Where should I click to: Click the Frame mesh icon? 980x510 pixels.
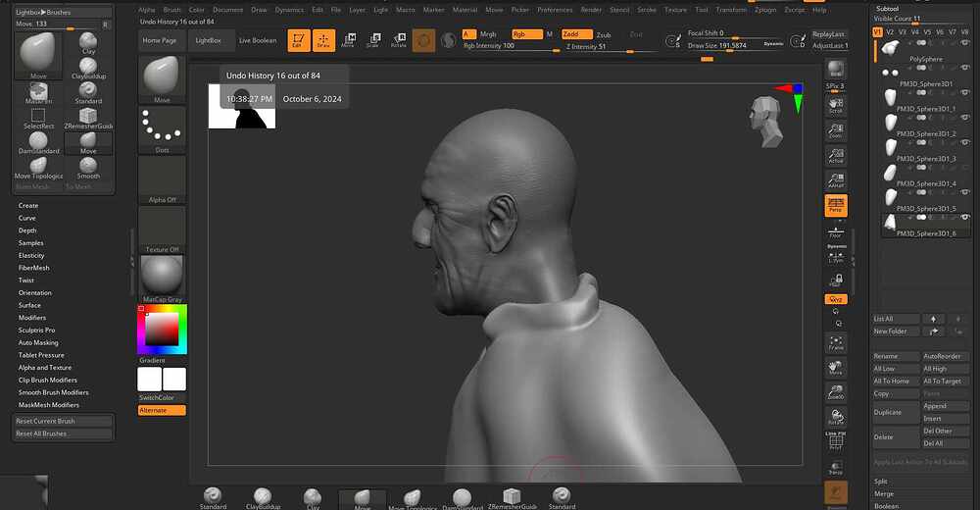tap(836, 341)
